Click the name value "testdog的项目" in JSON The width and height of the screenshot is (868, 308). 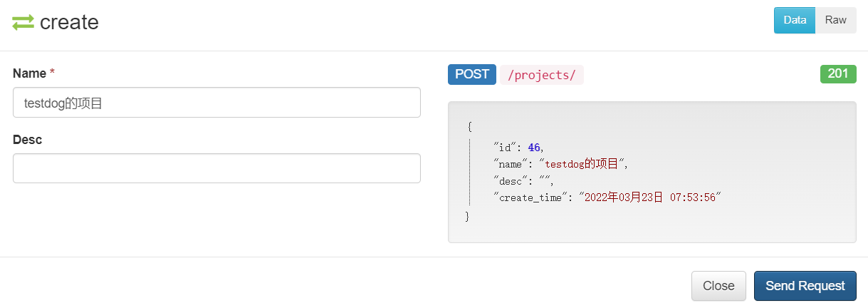[x=581, y=164]
